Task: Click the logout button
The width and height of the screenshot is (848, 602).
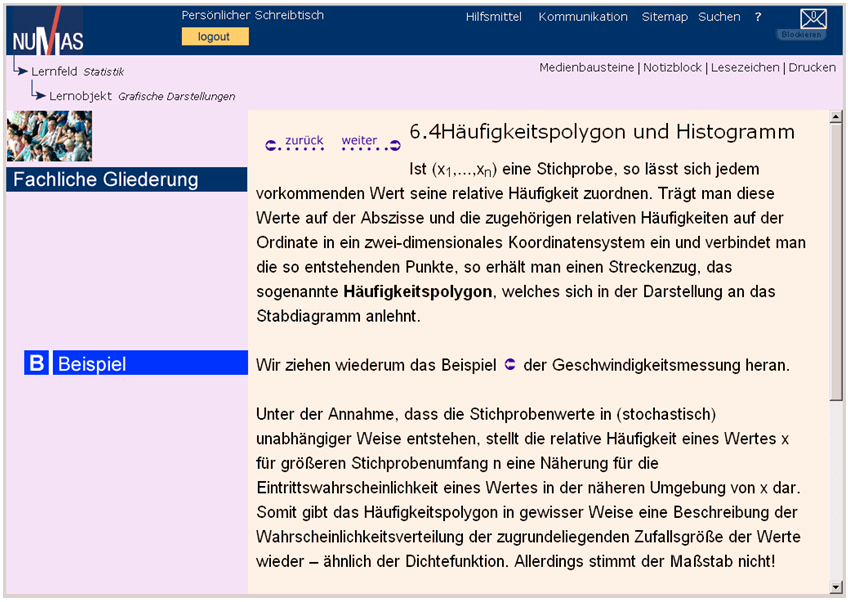Action: (x=215, y=37)
